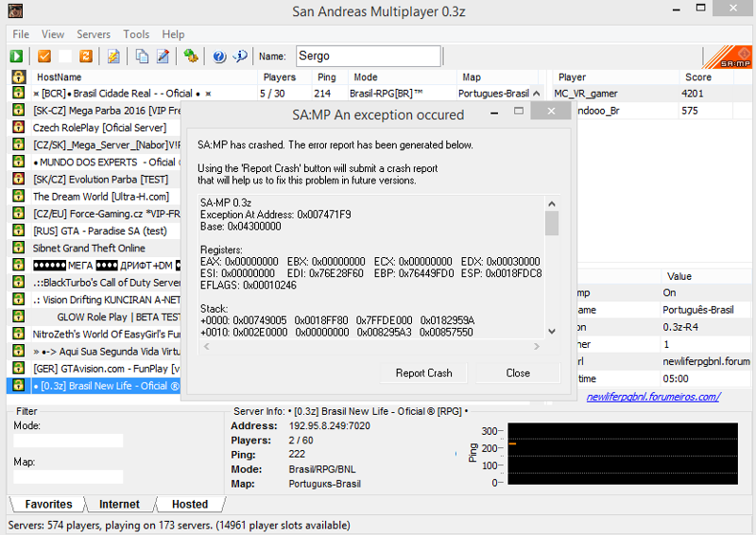Screen dimensions: 756x535
Task: Click the green Connect play icon
Action: tap(16, 57)
